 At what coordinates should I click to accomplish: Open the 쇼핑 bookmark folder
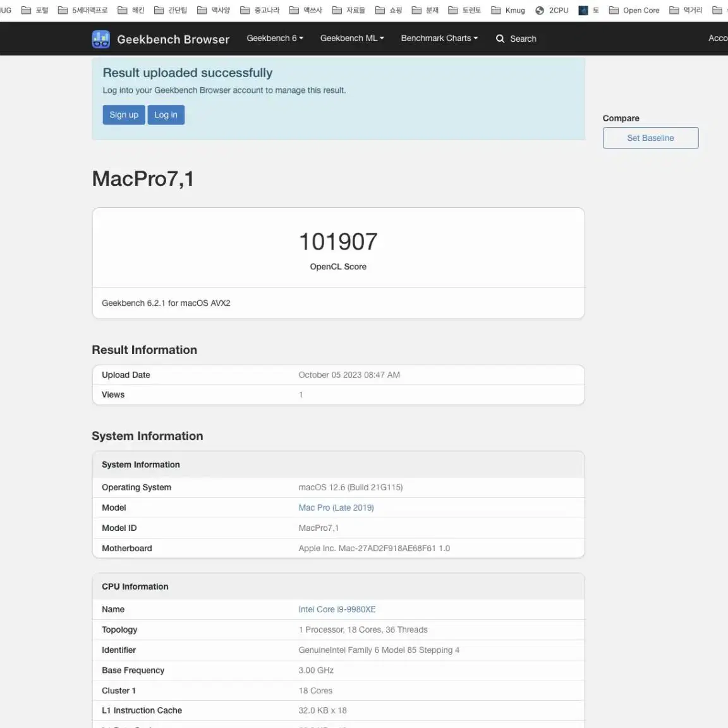(389, 10)
